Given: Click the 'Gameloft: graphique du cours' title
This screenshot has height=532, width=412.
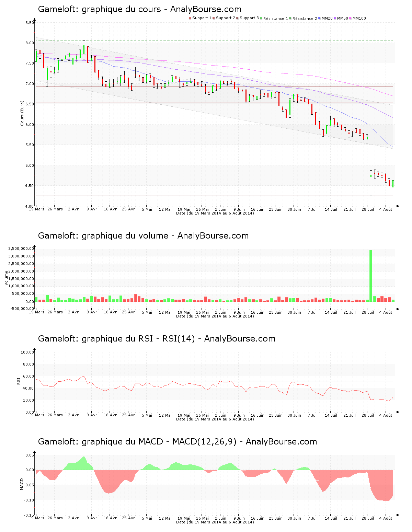Looking at the screenshot, I should point(99,9).
